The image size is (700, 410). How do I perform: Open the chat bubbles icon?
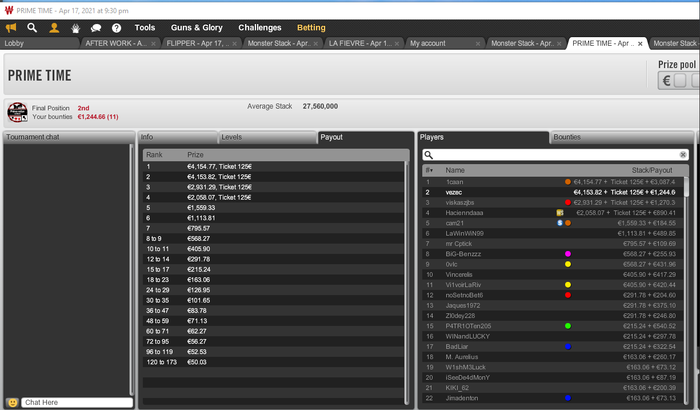tap(96, 28)
